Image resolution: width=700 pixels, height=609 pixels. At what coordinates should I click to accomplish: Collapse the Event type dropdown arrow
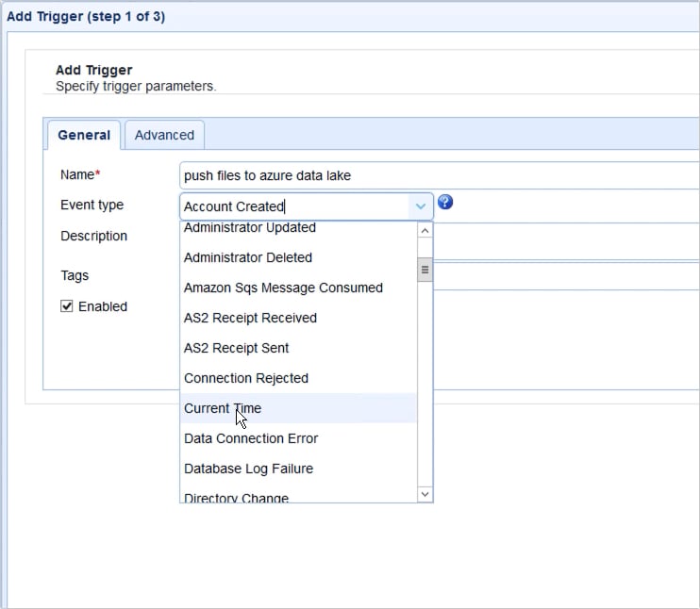click(419, 206)
